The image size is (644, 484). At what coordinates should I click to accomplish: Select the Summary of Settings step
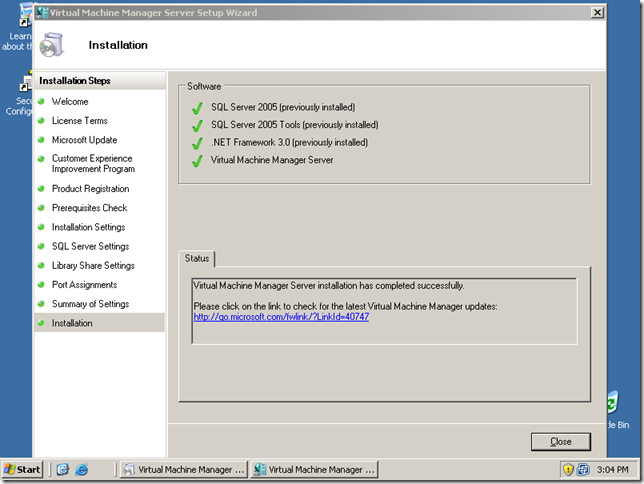(90, 304)
